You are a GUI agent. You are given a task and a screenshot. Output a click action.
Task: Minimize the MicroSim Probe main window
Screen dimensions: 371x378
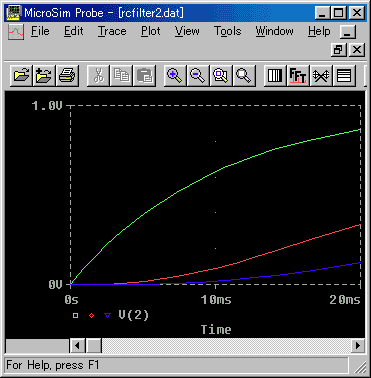[322, 13]
